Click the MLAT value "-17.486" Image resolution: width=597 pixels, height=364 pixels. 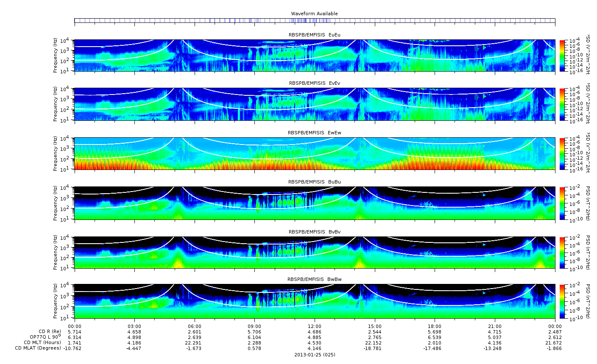pyautogui.click(x=433, y=348)
